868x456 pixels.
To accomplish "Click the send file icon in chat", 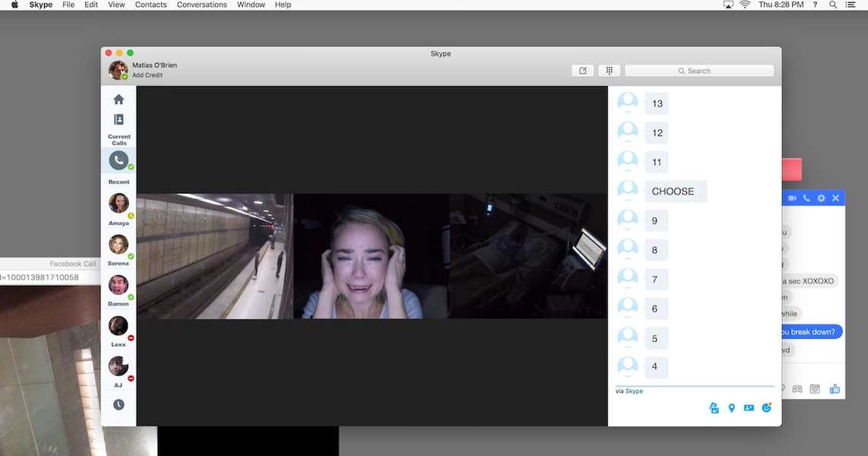I will pyautogui.click(x=714, y=408).
